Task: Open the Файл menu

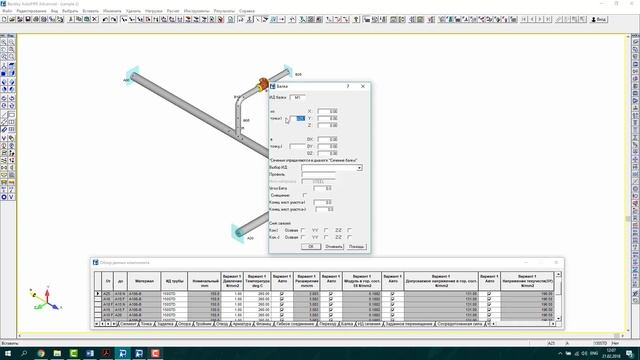Action: click(7, 11)
